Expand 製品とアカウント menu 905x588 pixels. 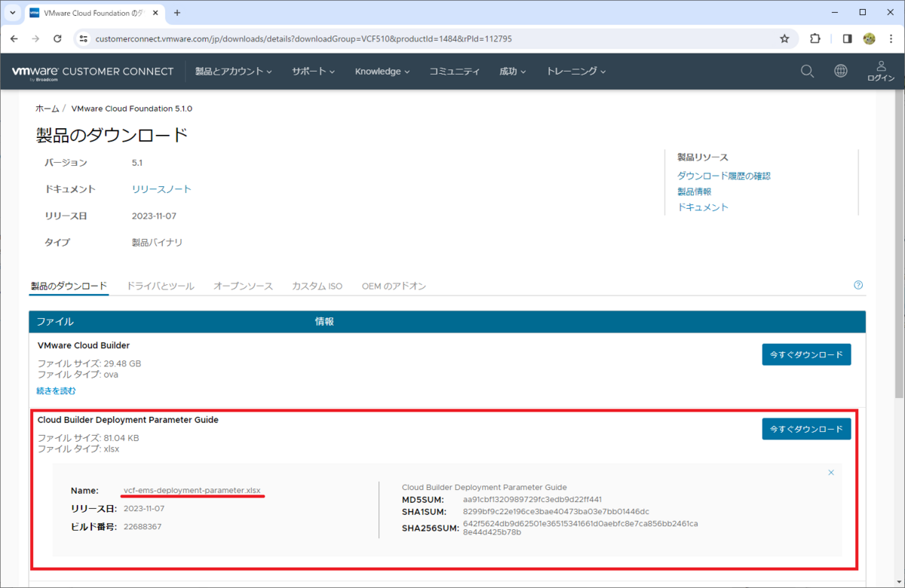(234, 72)
